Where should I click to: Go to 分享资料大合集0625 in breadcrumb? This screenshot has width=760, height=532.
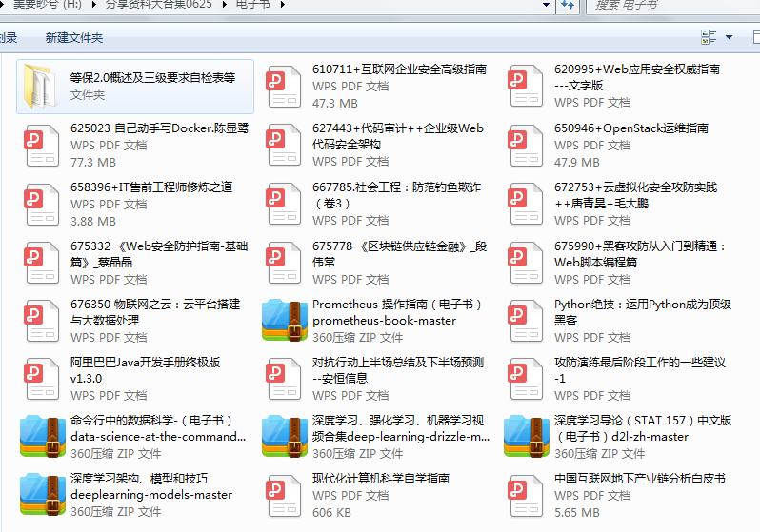click(x=158, y=5)
